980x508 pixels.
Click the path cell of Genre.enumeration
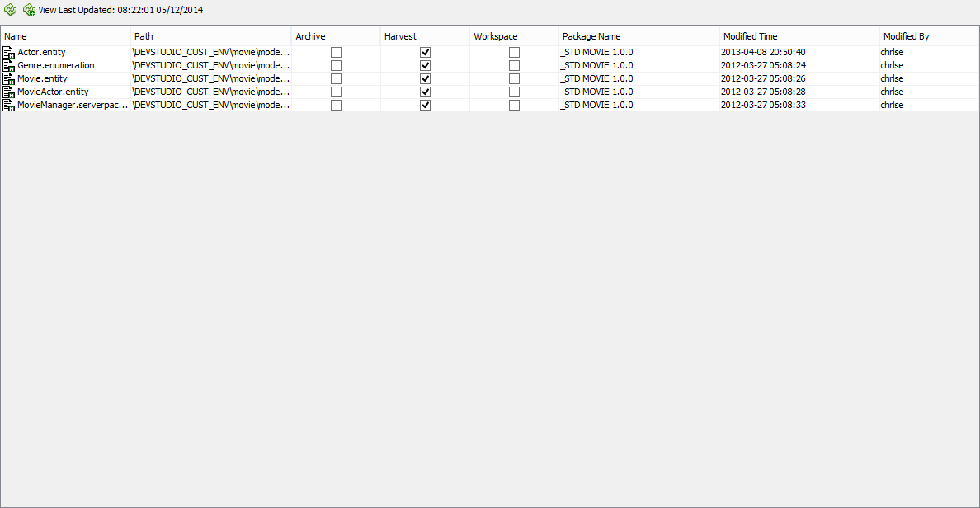point(210,66)
